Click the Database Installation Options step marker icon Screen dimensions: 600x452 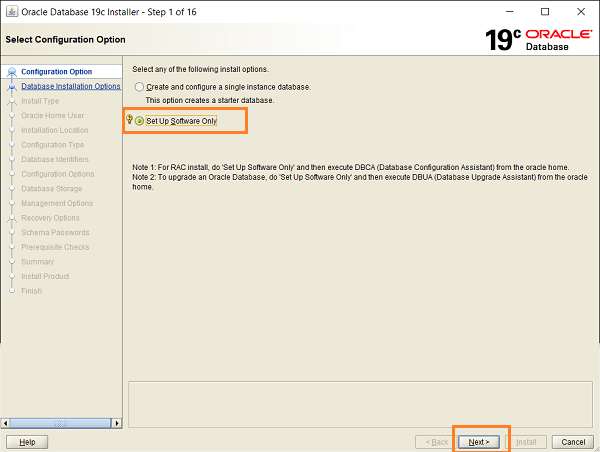click(x=12, y=87)
